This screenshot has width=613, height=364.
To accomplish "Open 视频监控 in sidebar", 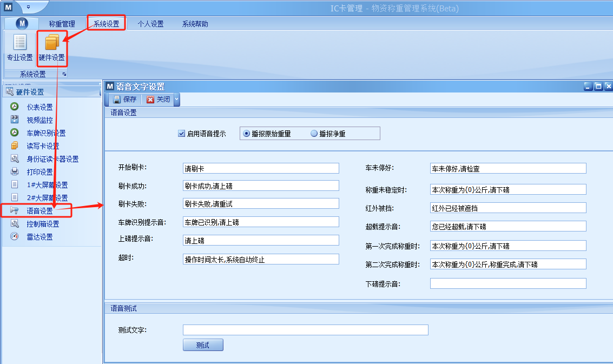I will point(39,120).
